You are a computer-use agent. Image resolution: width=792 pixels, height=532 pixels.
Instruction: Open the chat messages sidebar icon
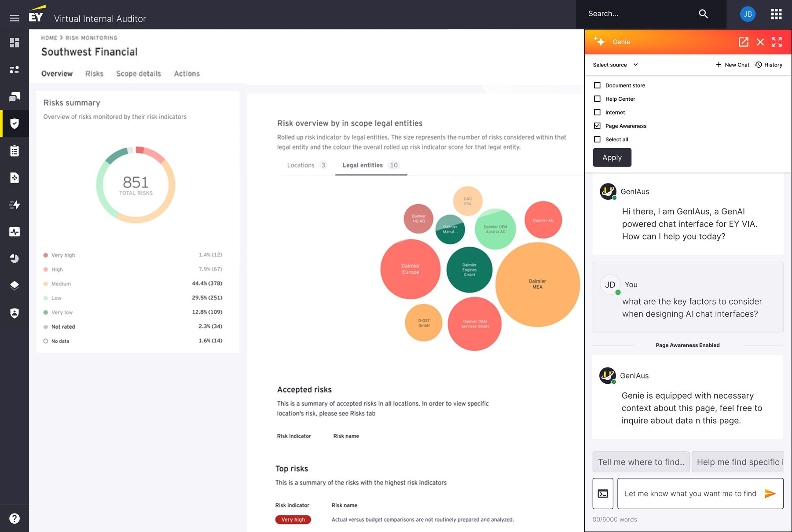pyautogui.click(x=15, y=97)
